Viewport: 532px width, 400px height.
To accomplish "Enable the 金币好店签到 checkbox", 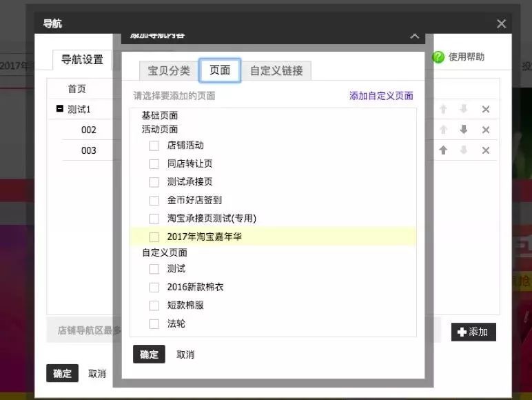I will click(x=154, y=200).
